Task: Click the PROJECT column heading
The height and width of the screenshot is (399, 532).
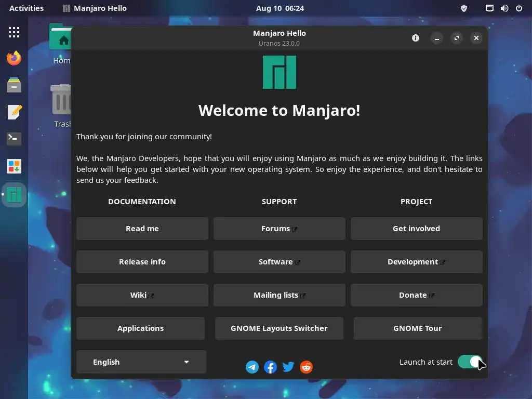Action: tap(416, 202)
